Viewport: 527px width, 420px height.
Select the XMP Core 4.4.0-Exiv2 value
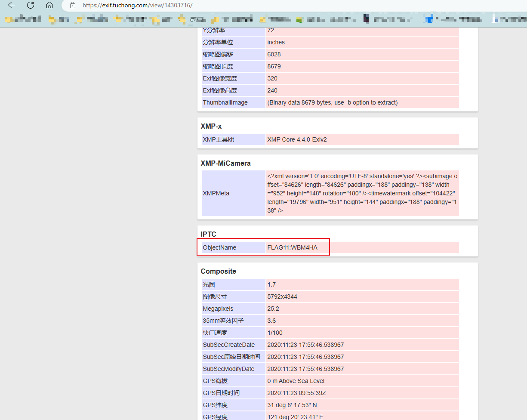(297, 139)
